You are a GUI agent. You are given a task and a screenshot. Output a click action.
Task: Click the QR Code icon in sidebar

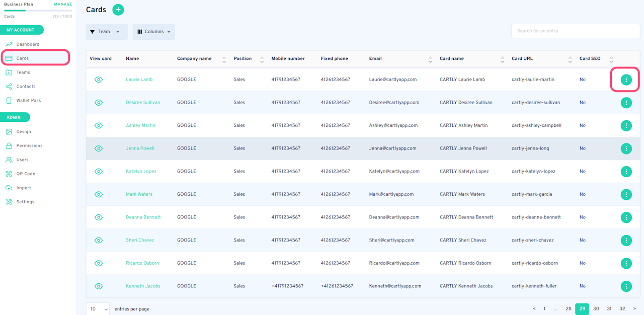pyautogui.click(x=9, y=174)
